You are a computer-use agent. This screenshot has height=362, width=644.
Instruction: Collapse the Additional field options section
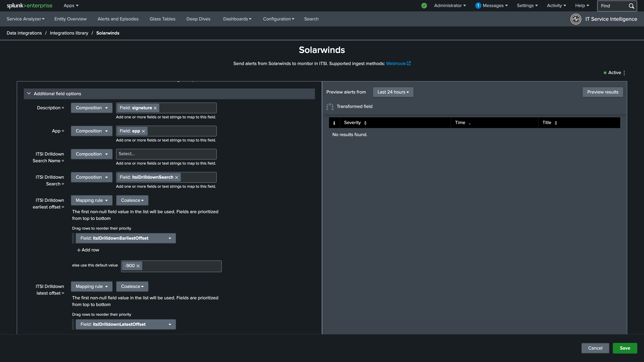pyautogui.click(x=29, y=94)
